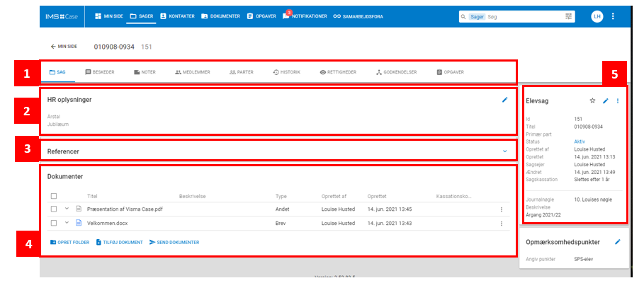Image resolution: width=644 pixels, height=283 pixels.
Task: Check the Præsentation af Visma Case.pdf checkbox
Action: [x=54, y=209]
